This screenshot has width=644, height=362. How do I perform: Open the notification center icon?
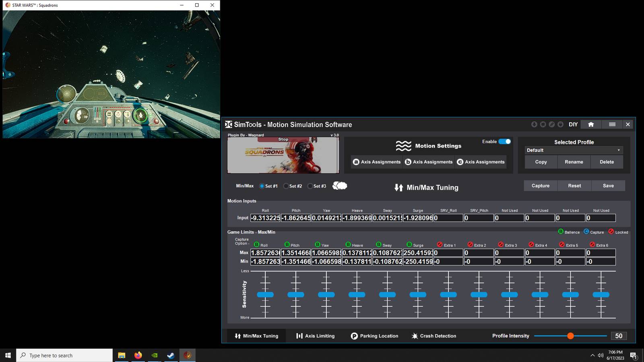coord(634,356)
